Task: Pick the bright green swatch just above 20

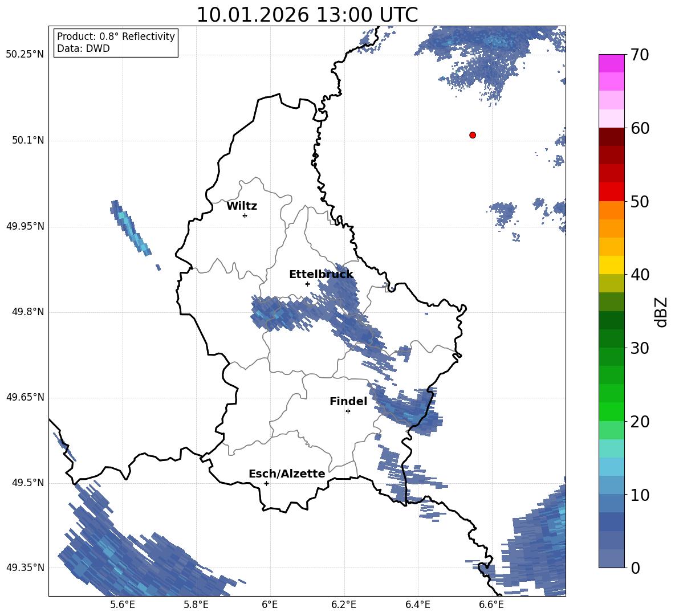Action: (611, 411)
